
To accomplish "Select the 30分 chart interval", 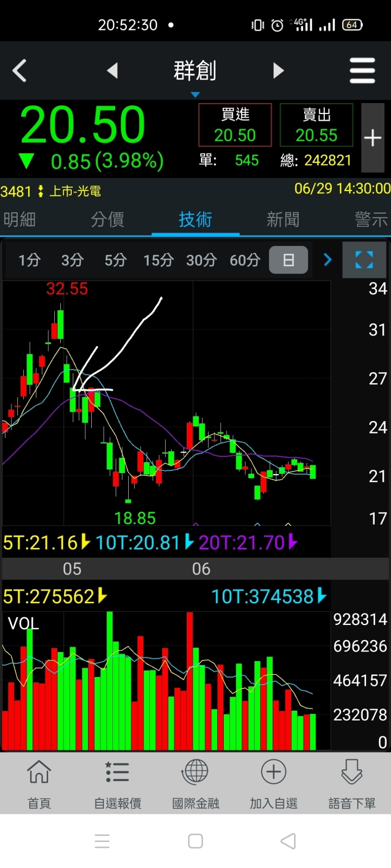I will point(201,260).
